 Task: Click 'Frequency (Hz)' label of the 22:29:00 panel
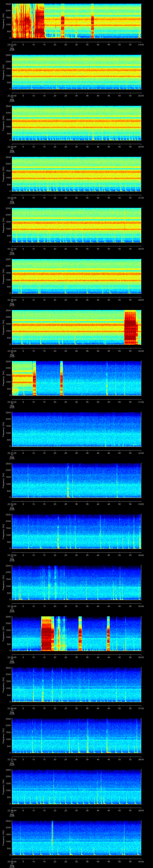[4, 327]
